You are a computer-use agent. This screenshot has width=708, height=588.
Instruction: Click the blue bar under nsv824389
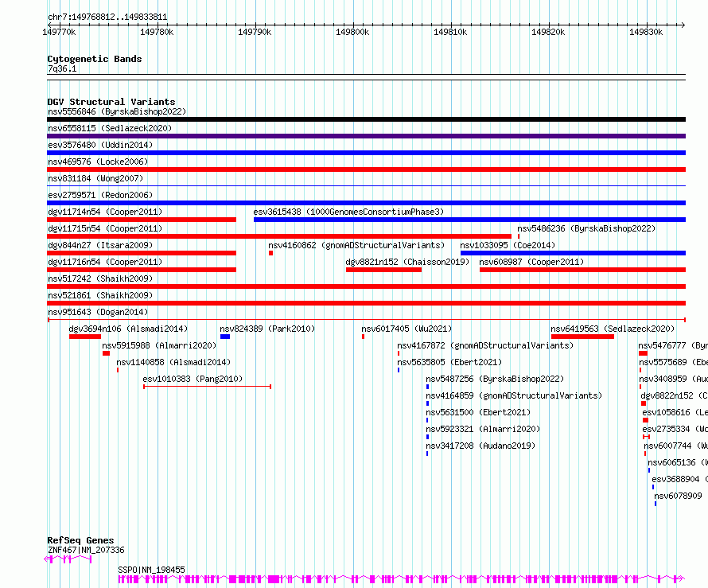click(x=225, y=337)
